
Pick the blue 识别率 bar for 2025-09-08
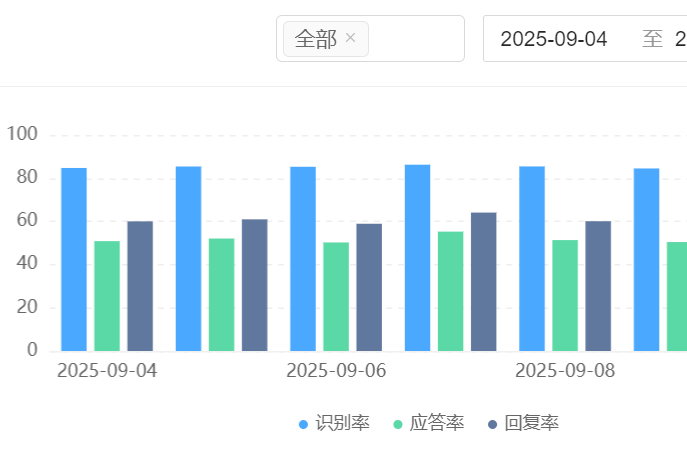(532, 259)
